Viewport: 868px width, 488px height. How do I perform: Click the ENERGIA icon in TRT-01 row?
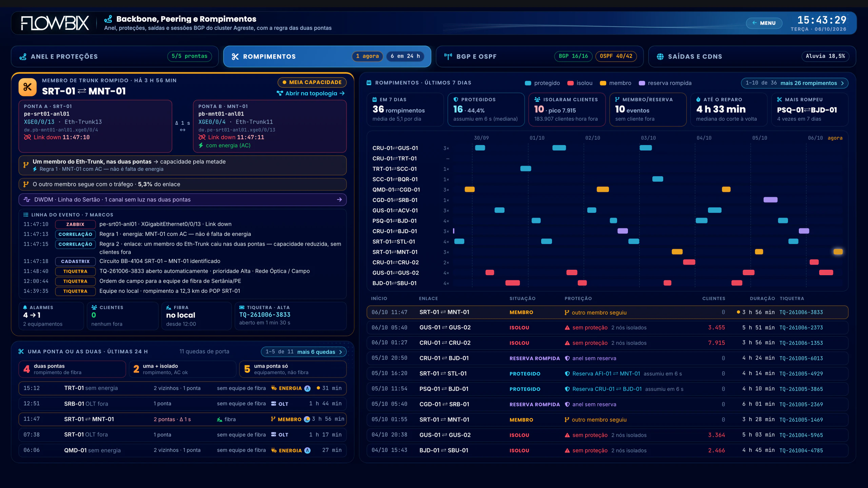pos(274,388)
